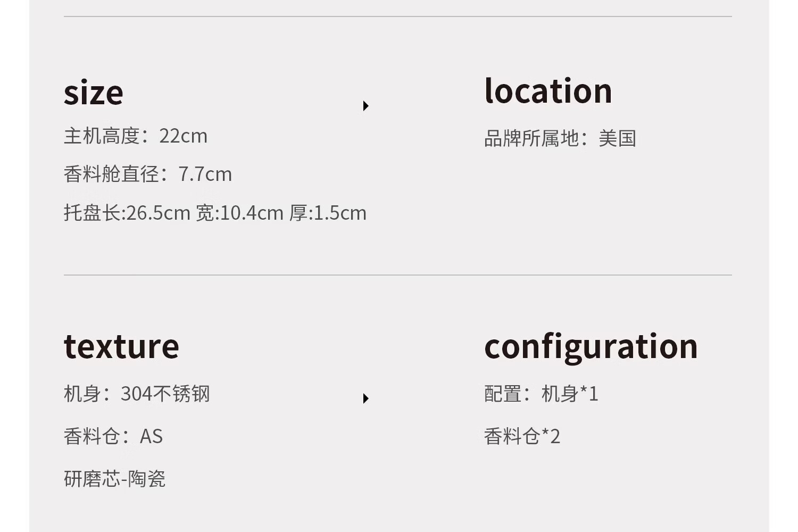Select the 香料仓：AS material line
This screenshot has height=532, width=798.
(x=113, y=437)
